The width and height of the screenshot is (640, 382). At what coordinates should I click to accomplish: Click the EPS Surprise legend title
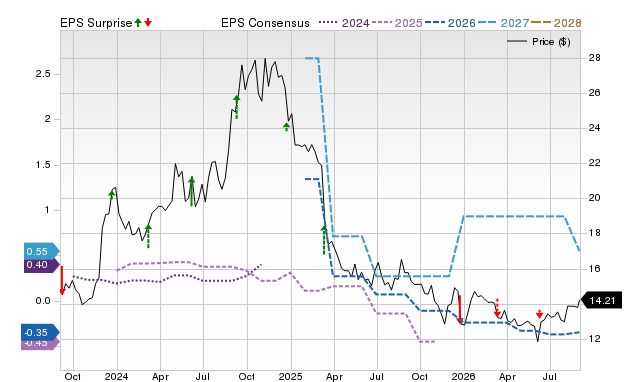[x=96, y=23]
